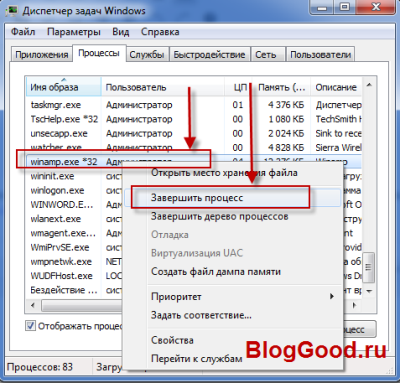
Task: Switch to the Службы tab
Action: (147, 54)
